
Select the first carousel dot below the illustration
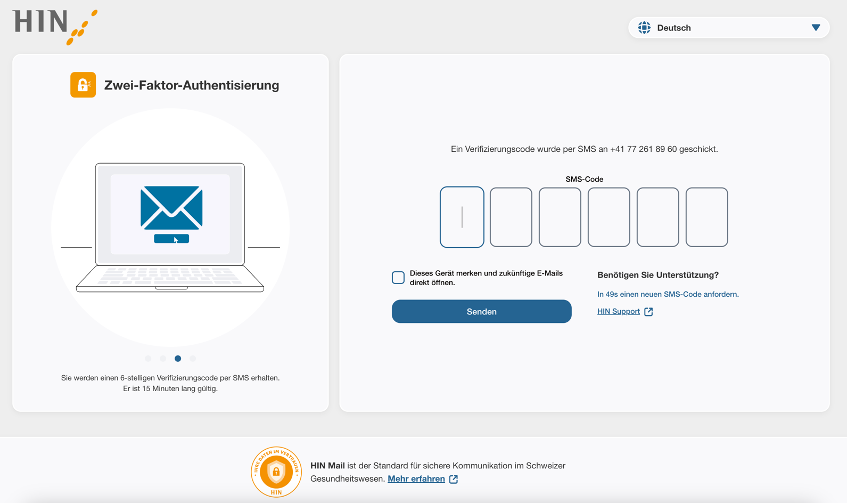click(x=148, y=358)
